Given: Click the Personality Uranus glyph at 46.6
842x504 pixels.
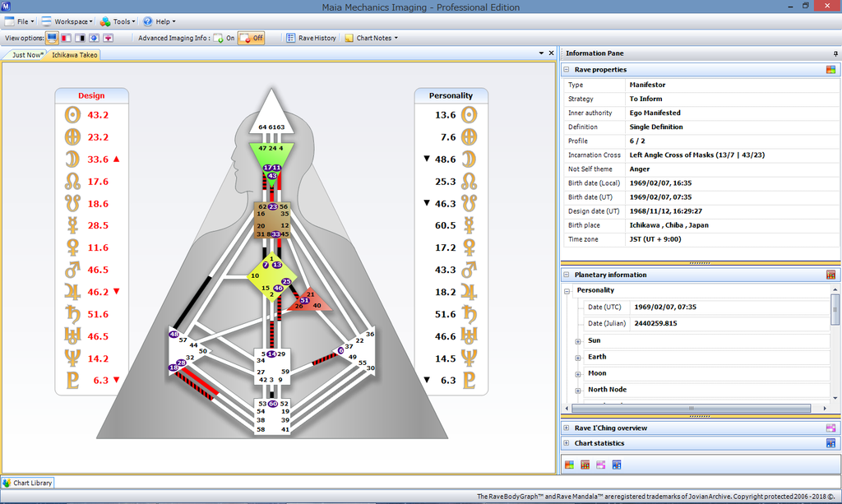Looking at the screenshot, I should (x=470, y=336).
